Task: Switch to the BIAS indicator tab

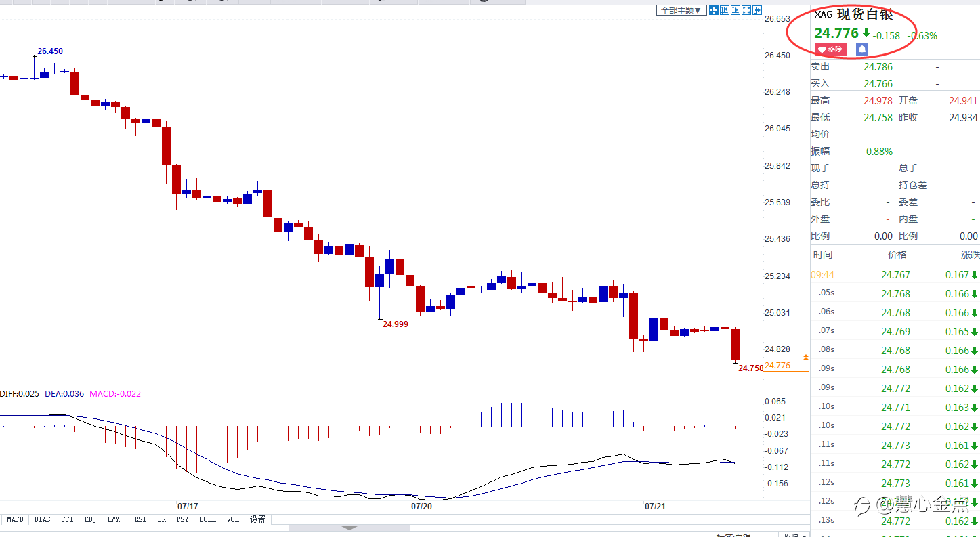Action: tap(42, 519)
